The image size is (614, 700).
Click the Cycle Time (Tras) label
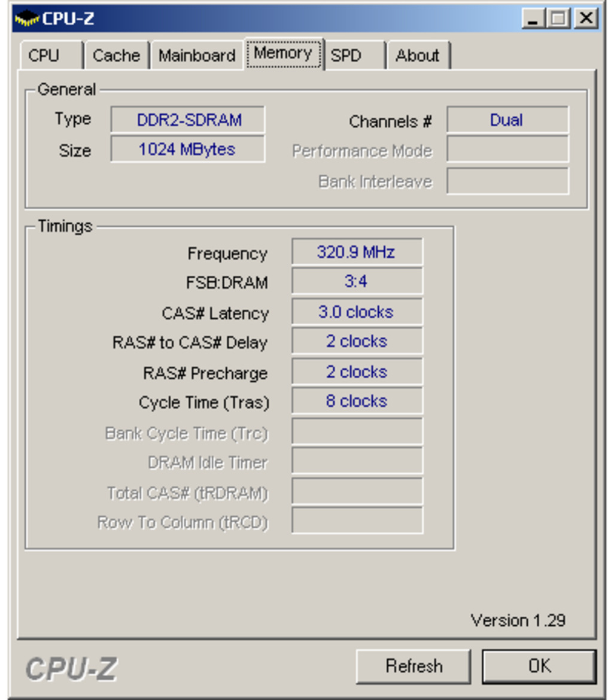point(204,403)
